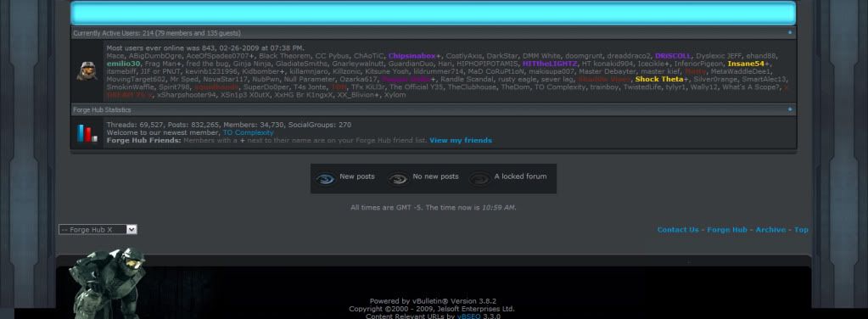Click the cyan banner bar
The width and height of the screenshot is (868, 319).
(434, 13)
